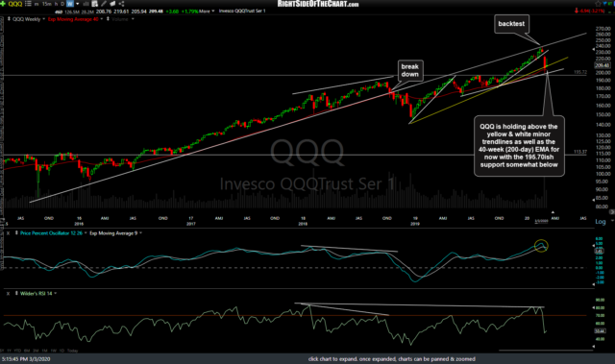Open the 'QQQ Weekly' series dropdown
The height and width of the screenshot is (364, 615).
(43, 19)
